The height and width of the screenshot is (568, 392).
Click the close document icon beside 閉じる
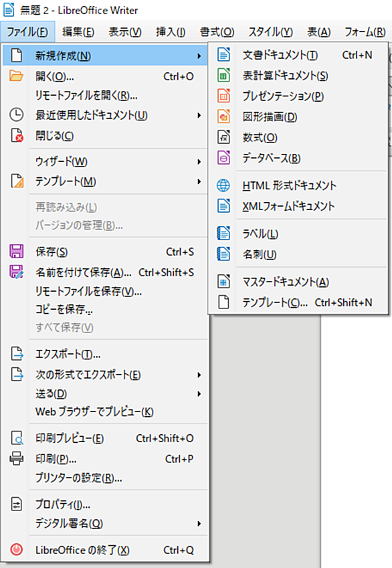(x=17, y=136)
